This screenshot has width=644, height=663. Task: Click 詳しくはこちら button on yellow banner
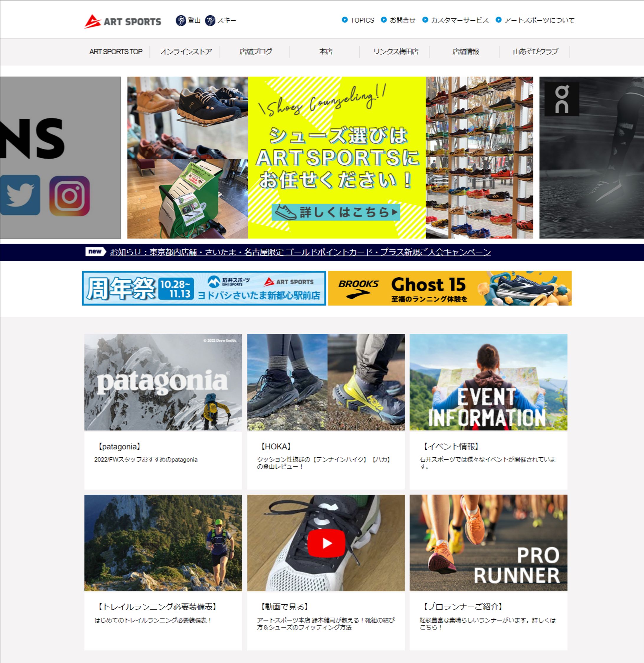(x=336, y=212)
